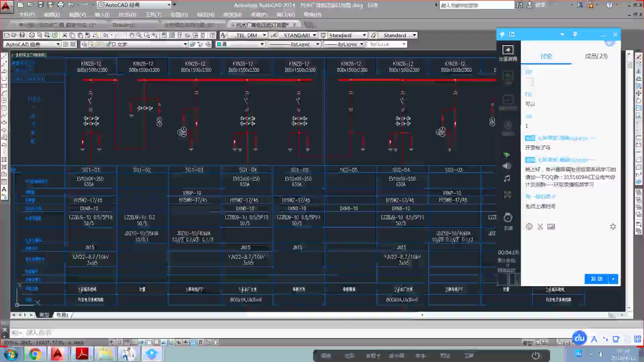Screen dimensions: 644x362
Task: Open the emoji picker in the chat input
Action: tap(529, 227)
